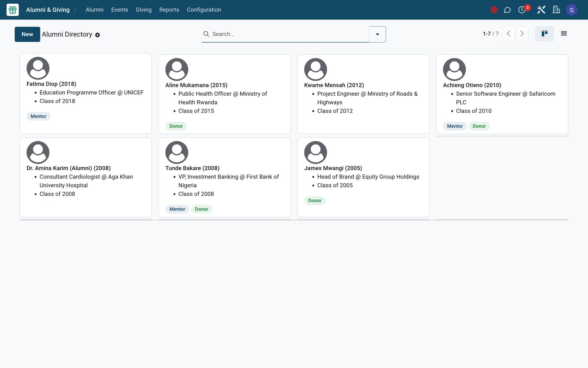The image size is (588, 368).
Task: Click 'Education Programme Officer @ UNICEF' text
Action: click(x=92, y=93)
